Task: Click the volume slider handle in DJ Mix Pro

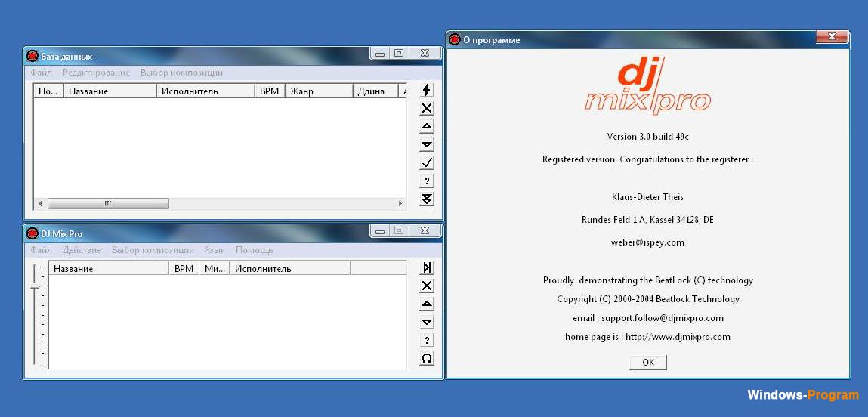Action: [36, 288]
